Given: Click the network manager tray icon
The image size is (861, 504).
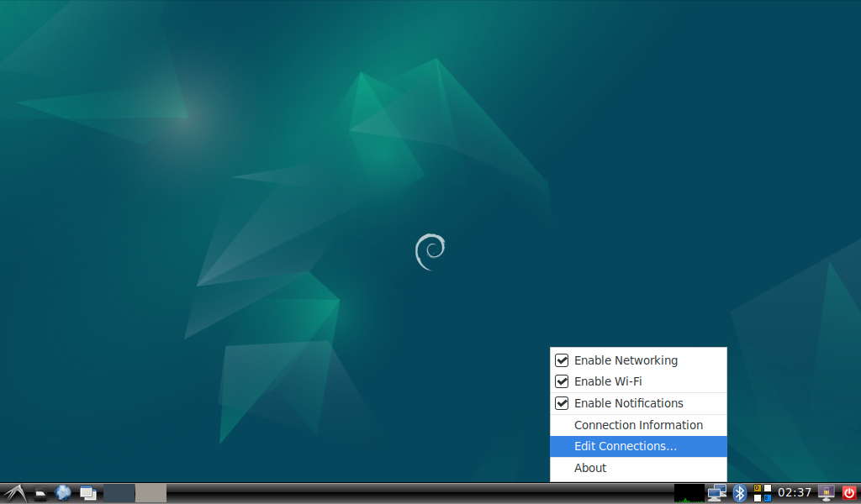Looking at the screenshot, I should (x=716, y=493).
